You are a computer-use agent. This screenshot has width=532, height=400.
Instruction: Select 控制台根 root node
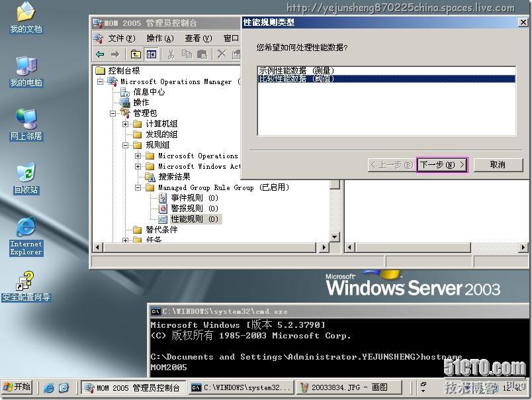pyautogui.click(x=124, y=71)
